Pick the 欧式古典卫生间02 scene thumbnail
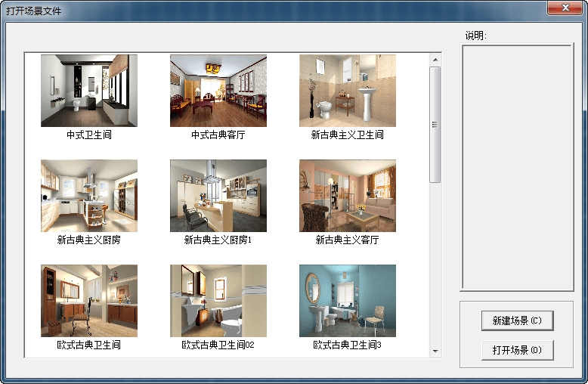This screenshot has height=384, width=588. [218, 300]
